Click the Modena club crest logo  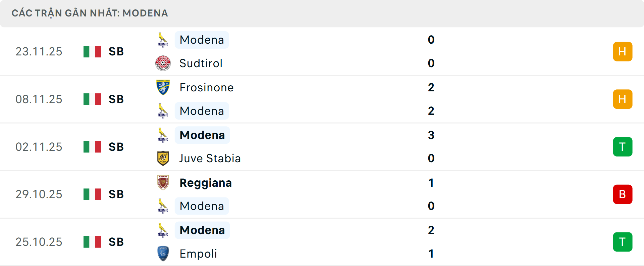tap(162, 39)
